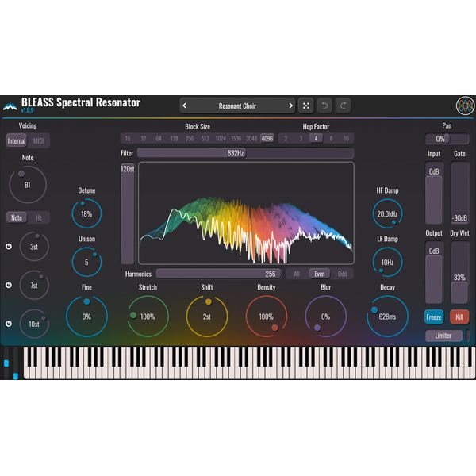This screenshot has height=476, width=476.
Task: Set Block Size to 256
Action: 190,138
